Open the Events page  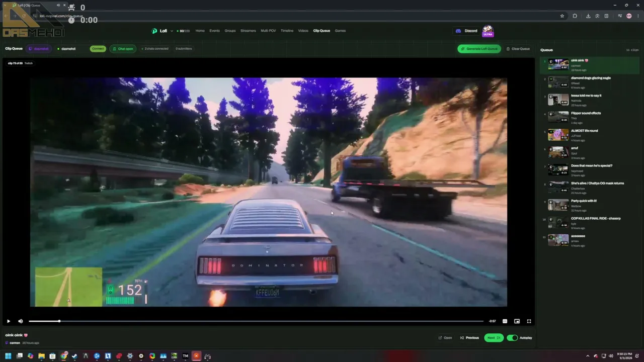coord(214,31)
